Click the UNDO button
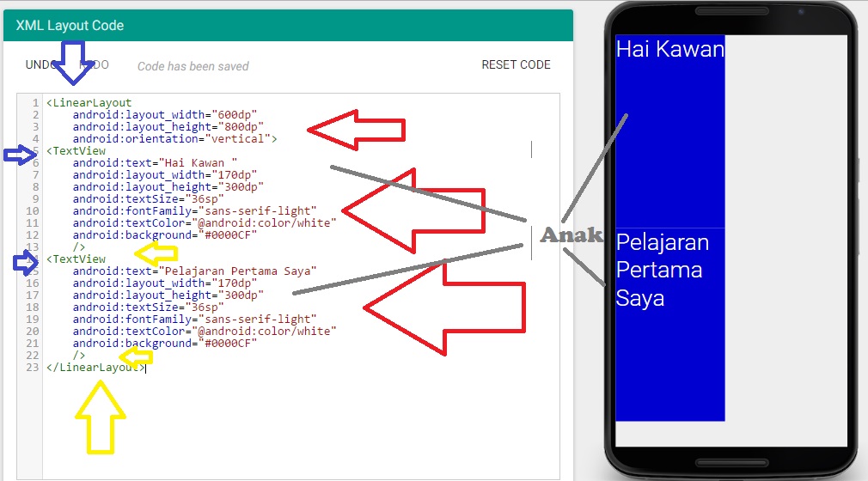This screenshot has width=868, height=481. tap(41, 64)
